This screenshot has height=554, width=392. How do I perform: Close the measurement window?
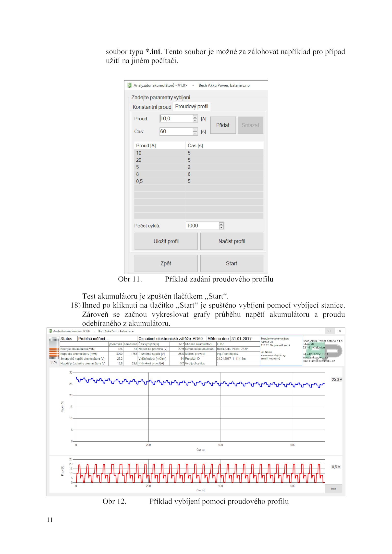340,331
